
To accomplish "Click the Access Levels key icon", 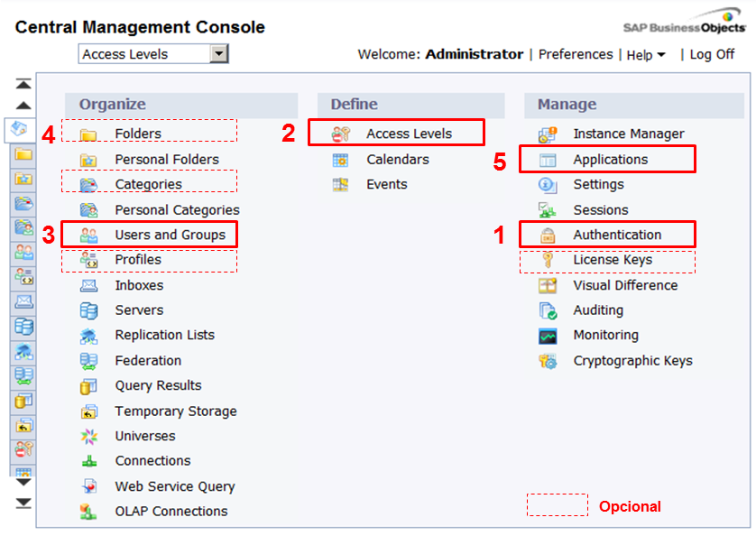I will 340,134.
